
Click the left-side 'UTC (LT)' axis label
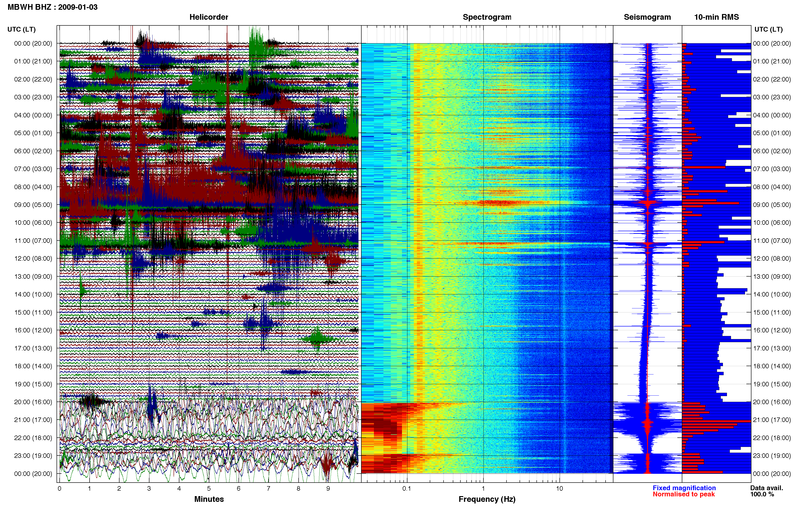tap(21, 29)
